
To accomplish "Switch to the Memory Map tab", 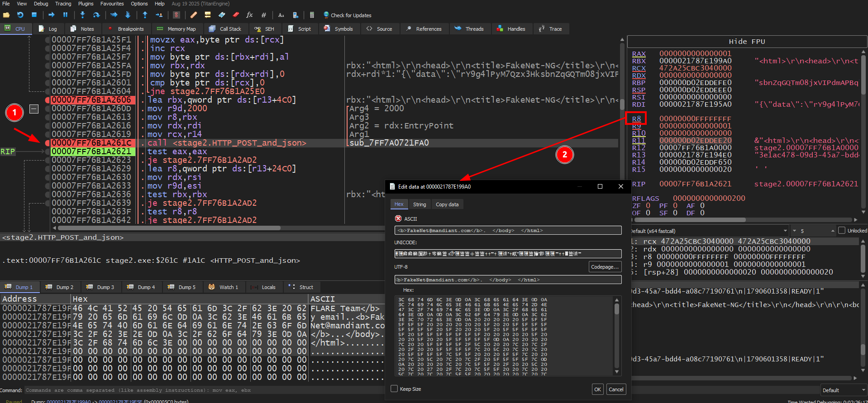I will tap(176, 29).
